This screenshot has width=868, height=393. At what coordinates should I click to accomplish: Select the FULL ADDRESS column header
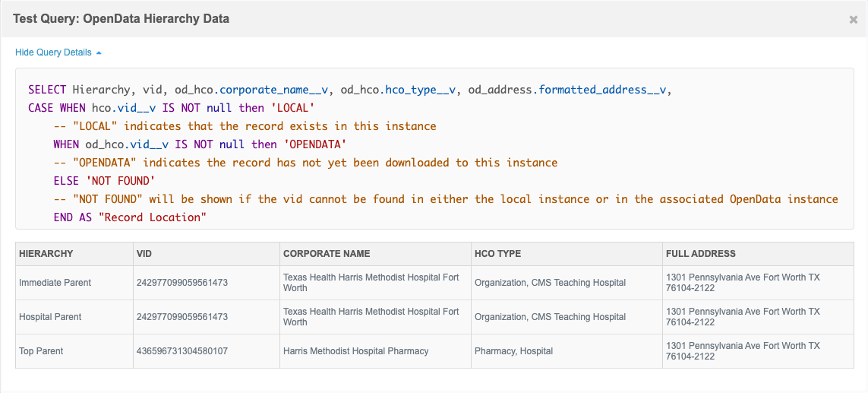tap(701, 254)
